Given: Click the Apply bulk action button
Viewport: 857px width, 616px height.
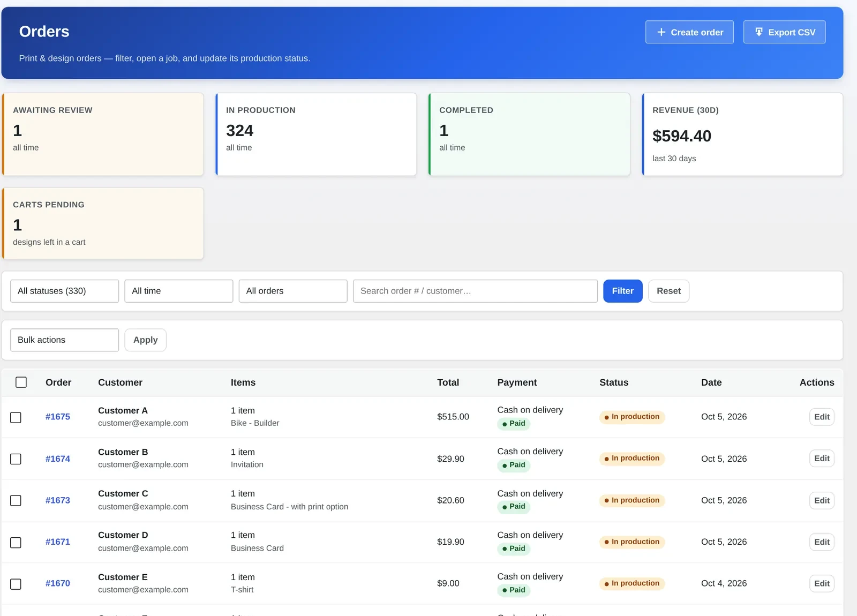Looking at the screenshot, I should [x=145, y=340].
